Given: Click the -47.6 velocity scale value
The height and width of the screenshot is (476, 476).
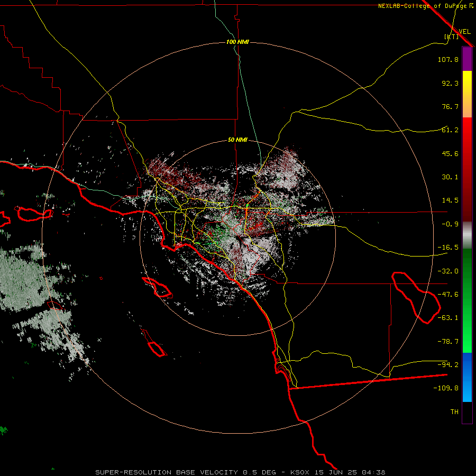Looking at the screenshot, I should (448, 295).
